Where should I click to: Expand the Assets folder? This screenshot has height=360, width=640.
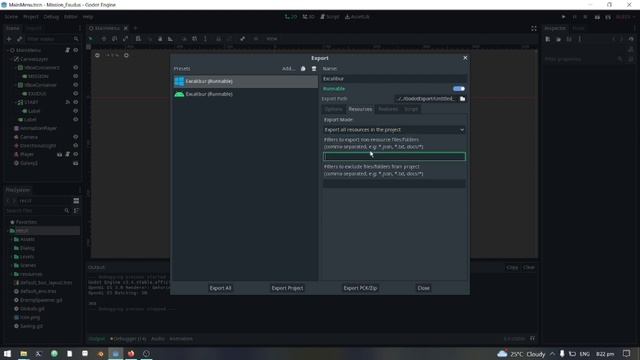tap(11, 239)
